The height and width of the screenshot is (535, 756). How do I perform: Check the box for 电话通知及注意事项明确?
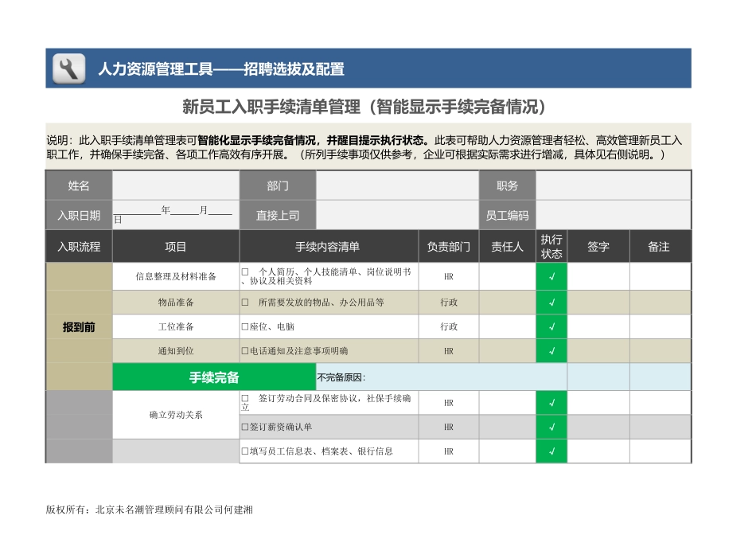pos(244,351)
